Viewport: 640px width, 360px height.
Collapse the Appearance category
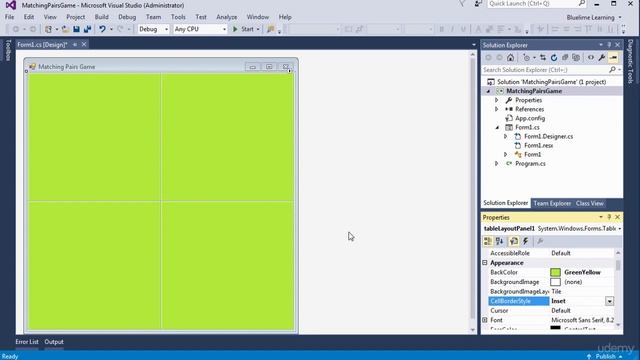click(x=485, y=263)
